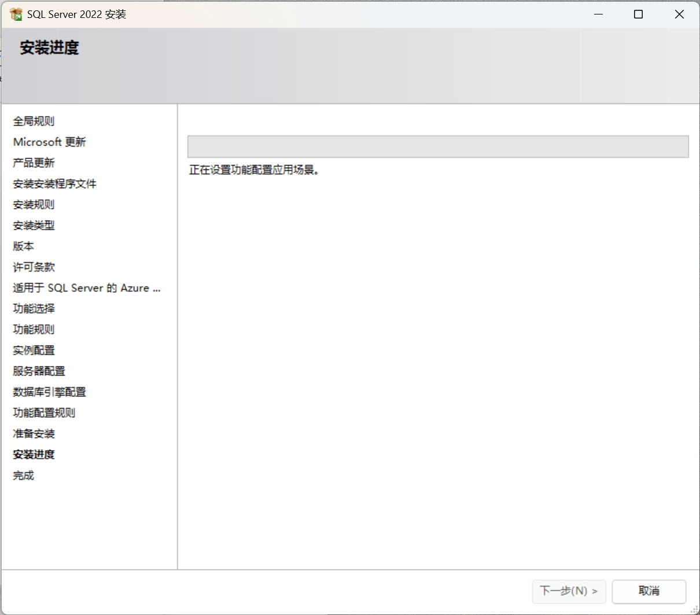
Task: Select the Microsoft 更新 step
Action: click(49, 142)
